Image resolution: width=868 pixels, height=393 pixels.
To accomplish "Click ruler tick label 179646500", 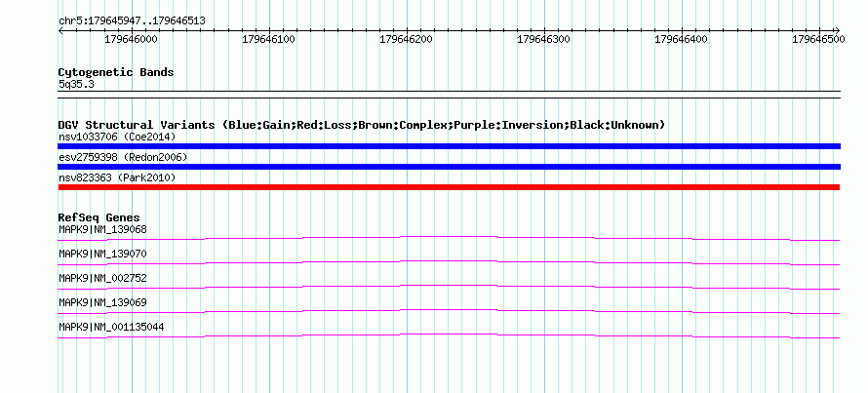I will pyautogui.click(x=818, y=40).
